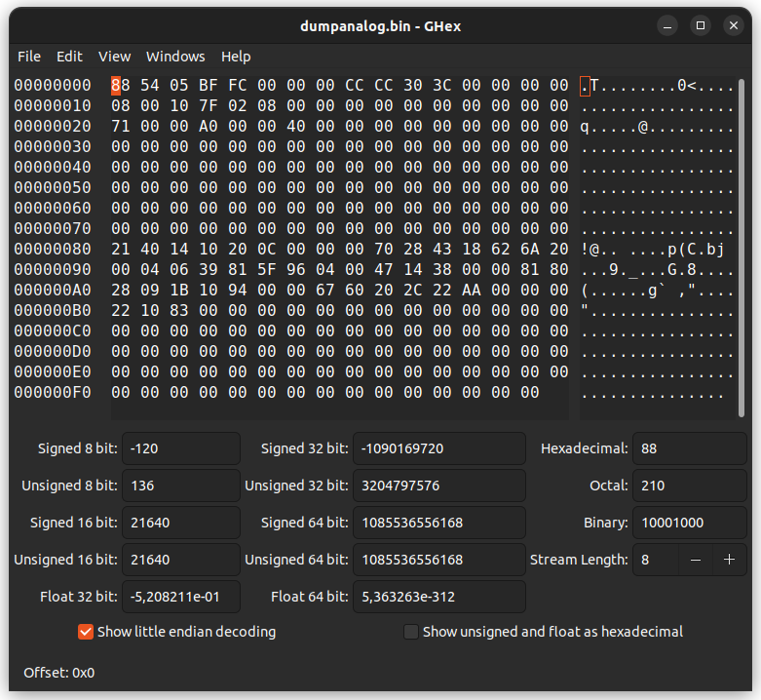Toggle Show little endian decoding checkbox
This screenshot has width=761, height=700.
[x=86, y=632]
